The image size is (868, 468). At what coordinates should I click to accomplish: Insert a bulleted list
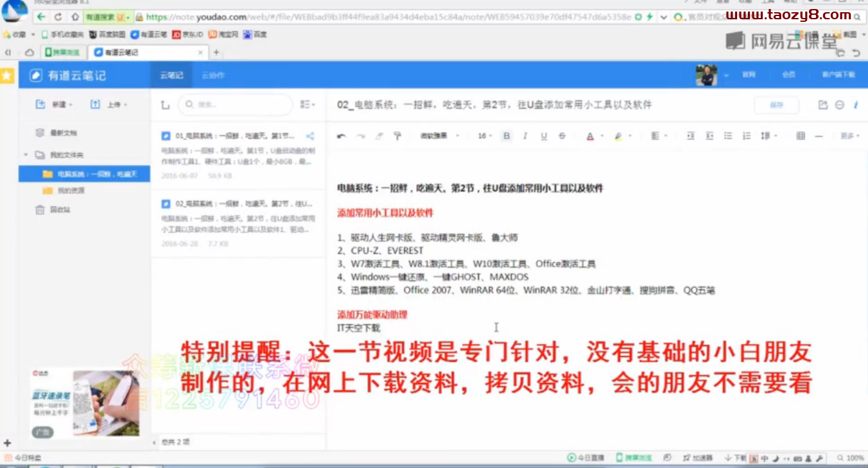[x=728, y=136]
